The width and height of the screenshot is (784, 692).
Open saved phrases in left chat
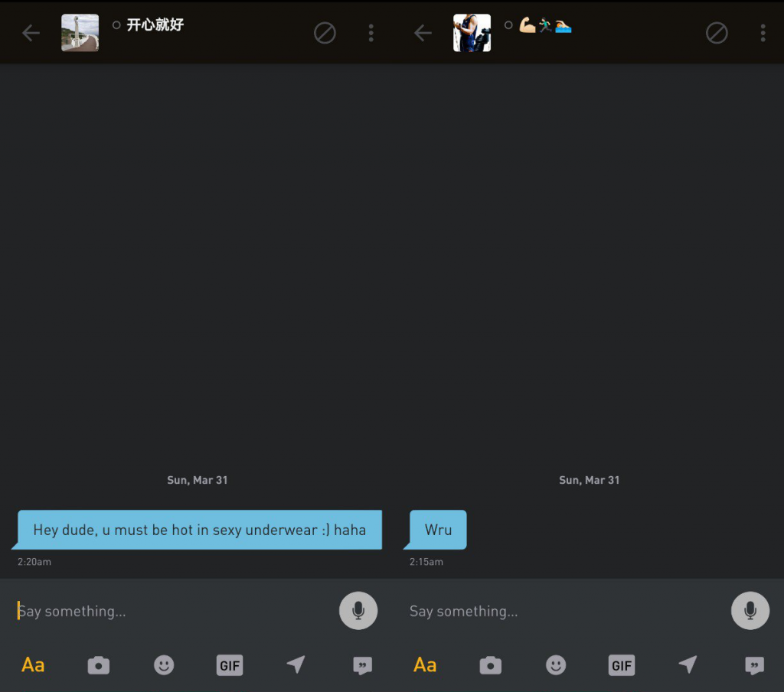[362, 665]
